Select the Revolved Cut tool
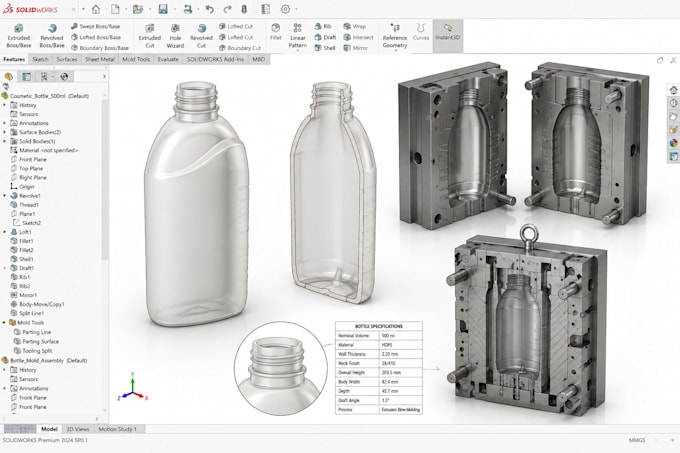 point(201,36)
